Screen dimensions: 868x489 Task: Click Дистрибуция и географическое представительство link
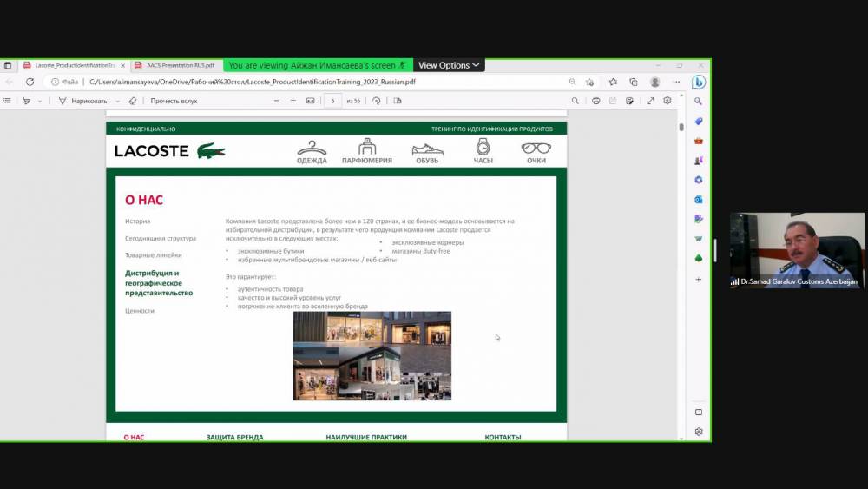coord(159,283)
